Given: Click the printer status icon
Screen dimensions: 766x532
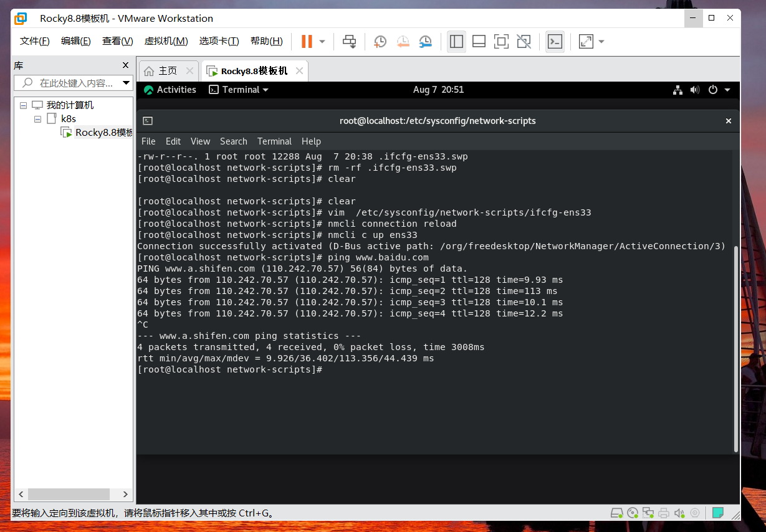Looking at the screenshot, I should 664,513.
